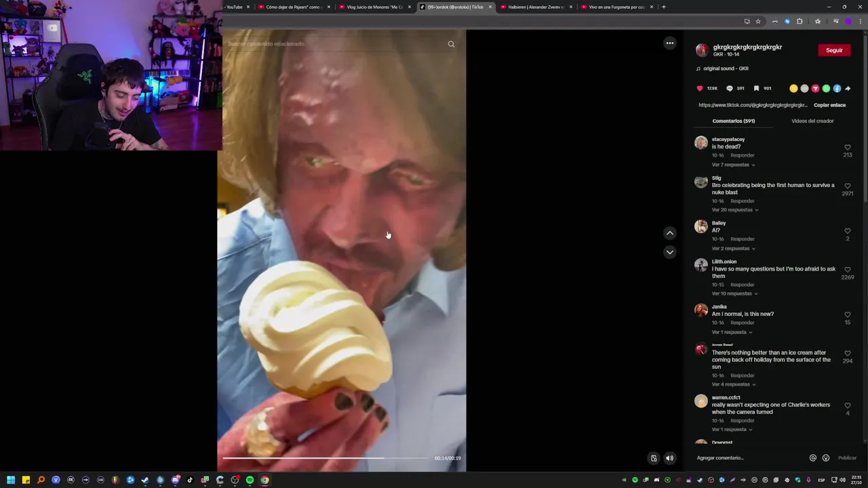Expand 'Ver 7 respuestas' under staceypatacey
Image resolution: width=868 pixels, height=488 pixels.
733,165
